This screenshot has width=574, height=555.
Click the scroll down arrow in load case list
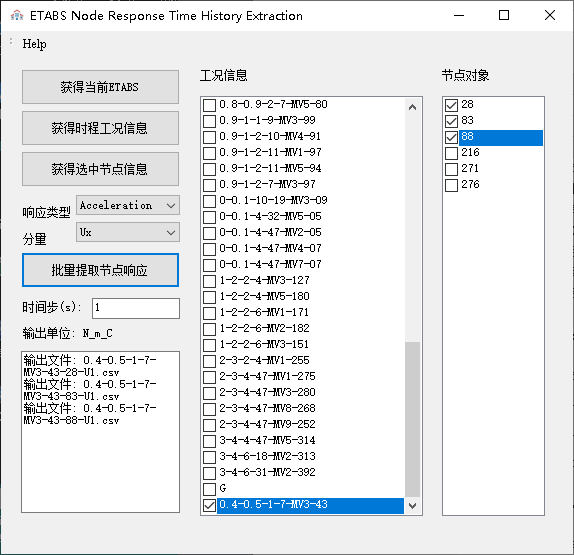pyautogui.click(x=413, y=506)
